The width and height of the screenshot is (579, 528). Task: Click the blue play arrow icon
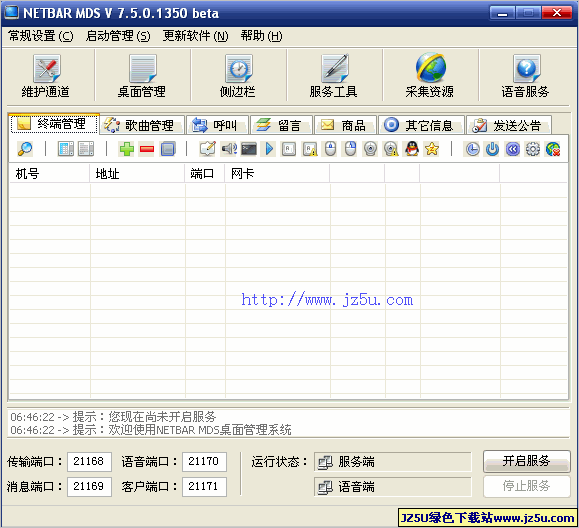(x=269, y=149)
